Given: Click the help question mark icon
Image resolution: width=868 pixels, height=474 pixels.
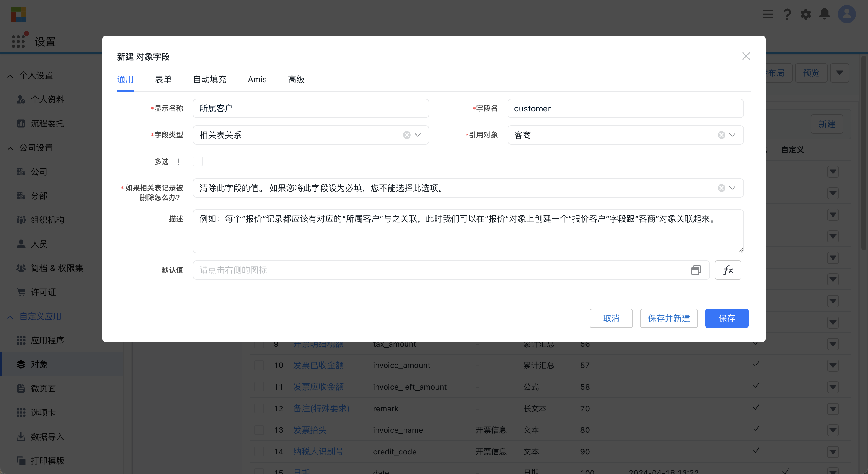Looking at the screenshot, I should [x=787, y=14].
